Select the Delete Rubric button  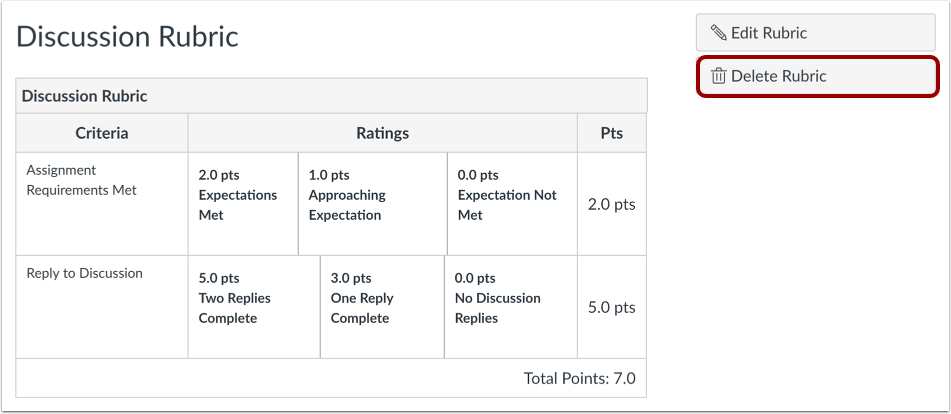818,76
